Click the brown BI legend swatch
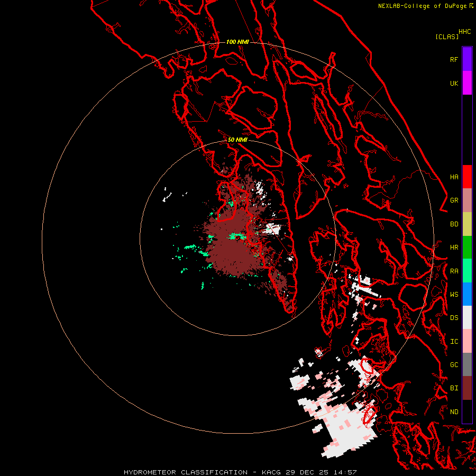476x476 pixels. click(x=467, y=388)
